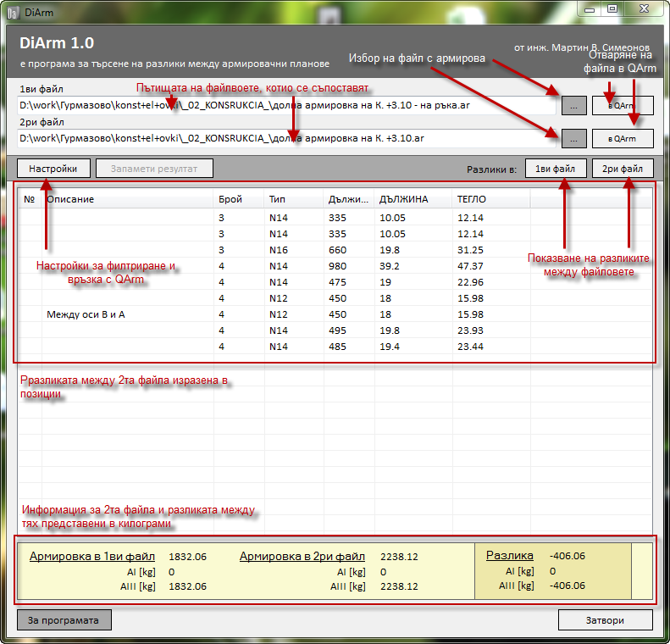The width and height of the screenshot is (670, 644).
Task: Click into the 1ви файл path field
Action: click(x=280, y=106)
